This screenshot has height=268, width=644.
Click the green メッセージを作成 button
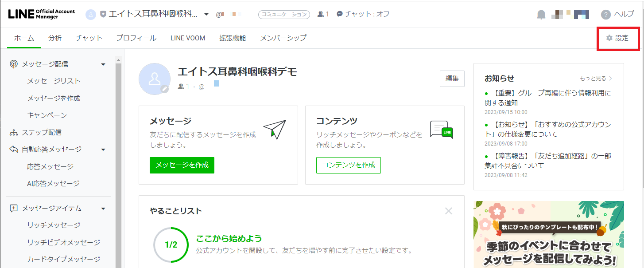point(182,165)
